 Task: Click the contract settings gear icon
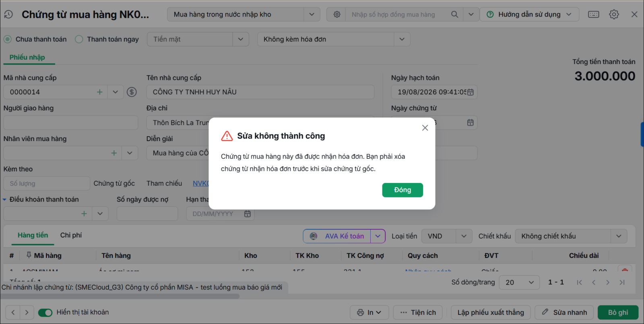click(x=337, y=15)
